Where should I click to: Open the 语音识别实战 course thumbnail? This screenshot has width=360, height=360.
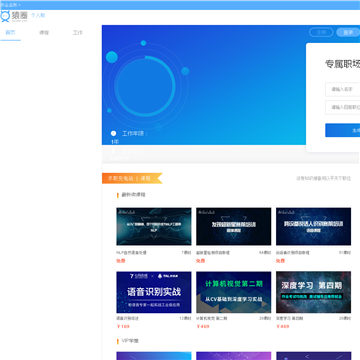click(x=154, y=292)
